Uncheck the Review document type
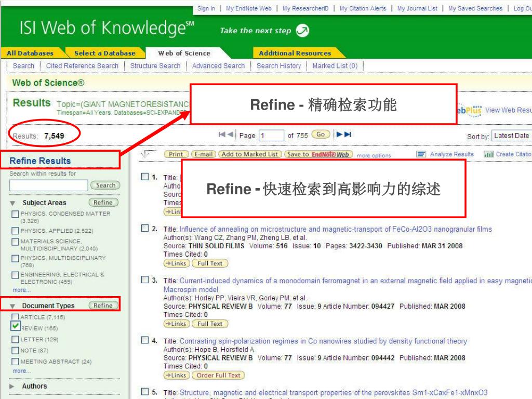 [15, 326]
